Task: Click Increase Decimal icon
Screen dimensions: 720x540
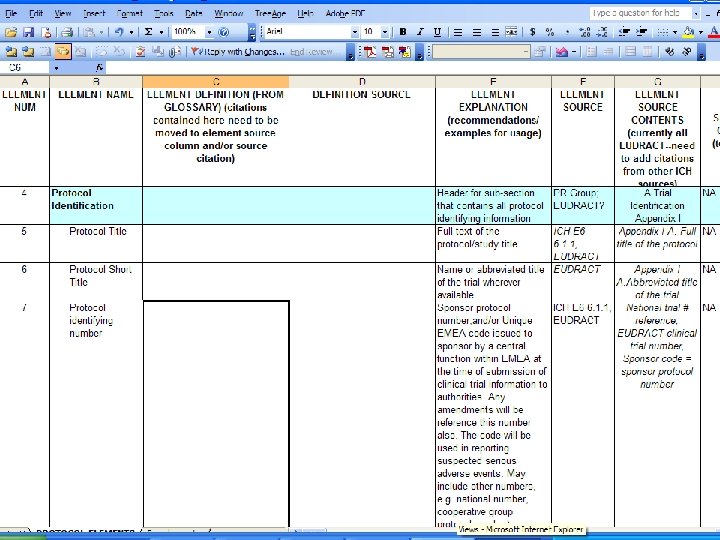Action: tap(585, 32)
